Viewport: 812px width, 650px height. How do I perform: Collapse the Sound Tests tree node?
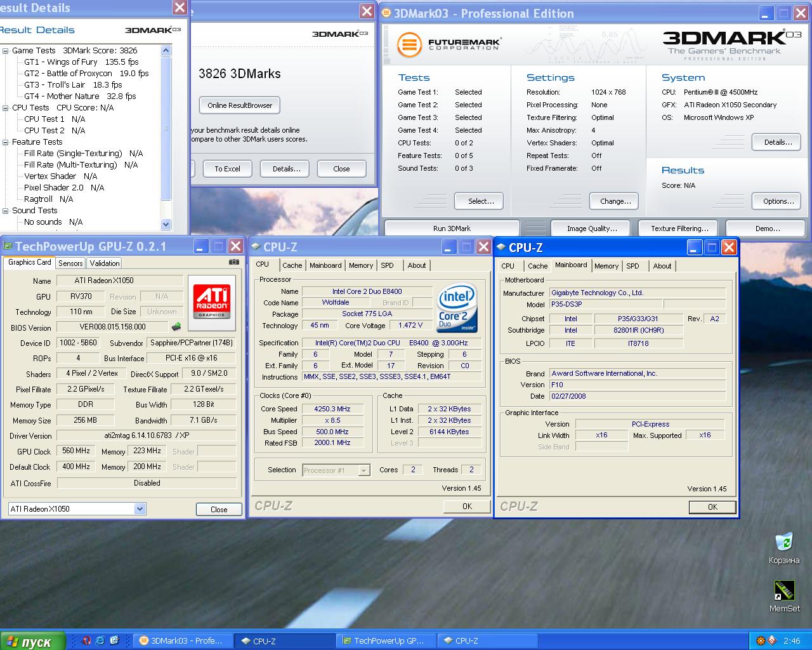coord(6,211)
